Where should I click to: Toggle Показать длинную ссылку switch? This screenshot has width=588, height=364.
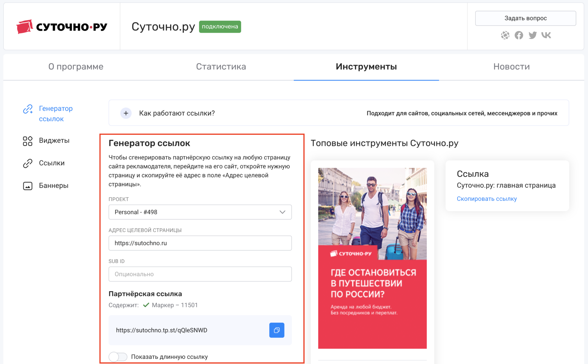tap(118, 357)
